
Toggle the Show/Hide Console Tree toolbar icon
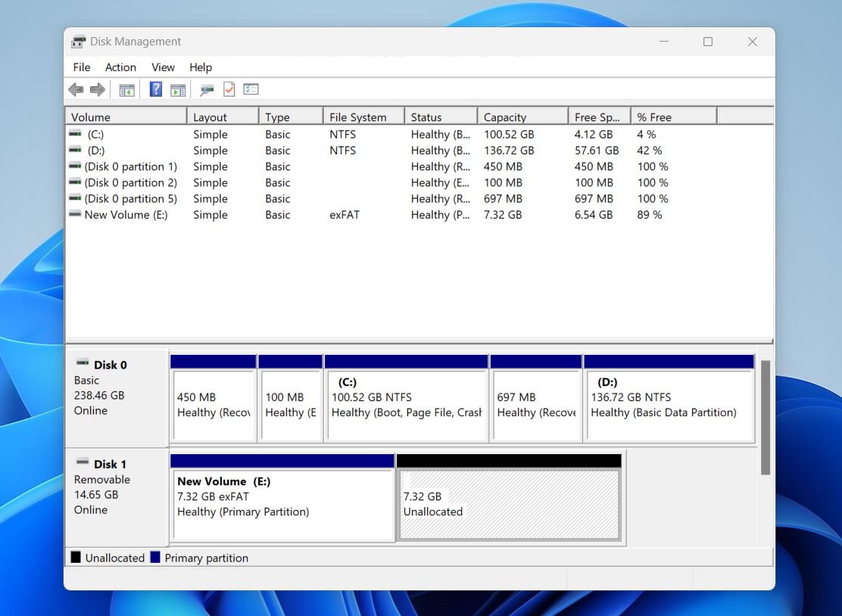coord(126,89)
